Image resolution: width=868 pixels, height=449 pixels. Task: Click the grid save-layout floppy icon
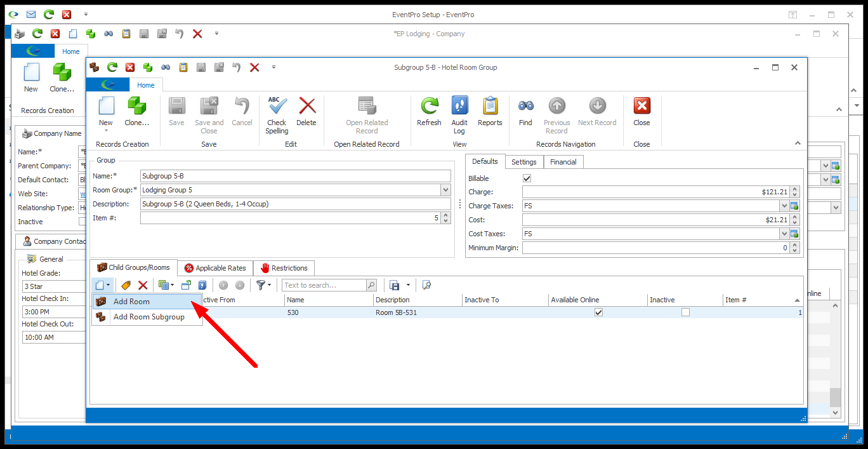tap(395, 285)
